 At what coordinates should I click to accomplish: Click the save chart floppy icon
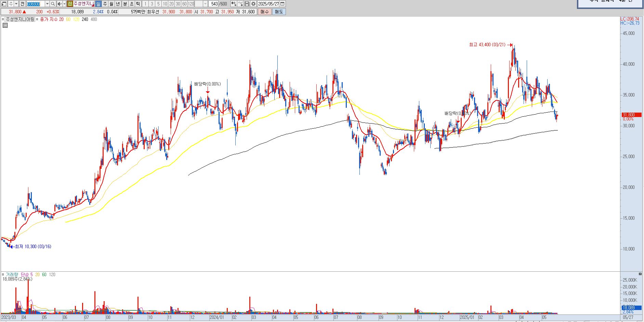click(247, 4)
